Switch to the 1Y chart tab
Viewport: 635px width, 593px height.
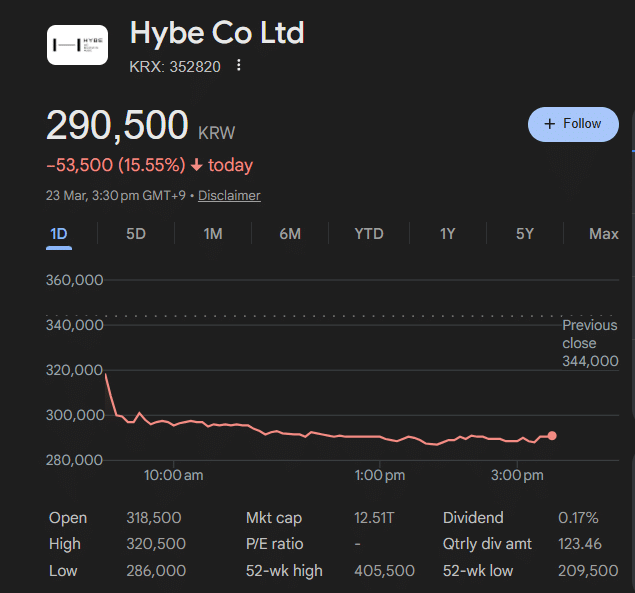[x=447, y=234]
